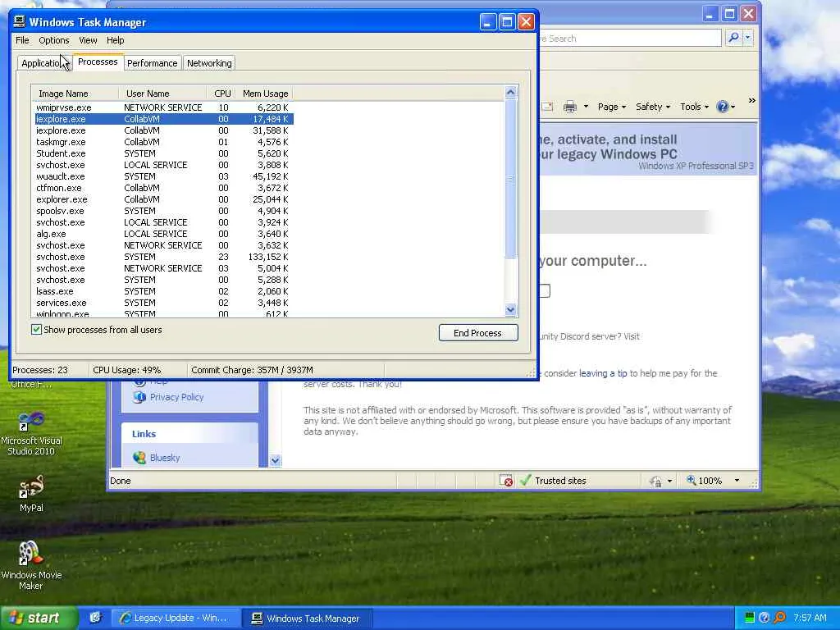Select the explorer.exe process row
This screenshot has height=630, width=840.
(x=162, y=199)
